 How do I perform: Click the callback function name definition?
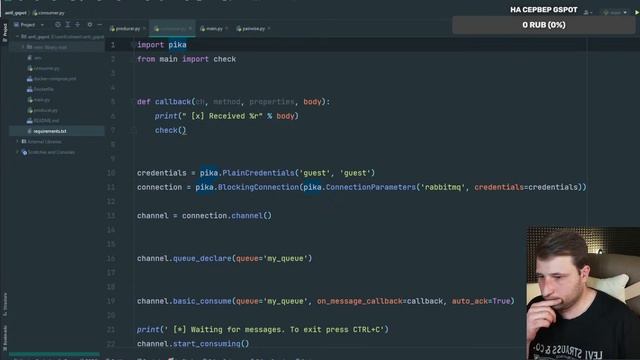tap(173, 102)
